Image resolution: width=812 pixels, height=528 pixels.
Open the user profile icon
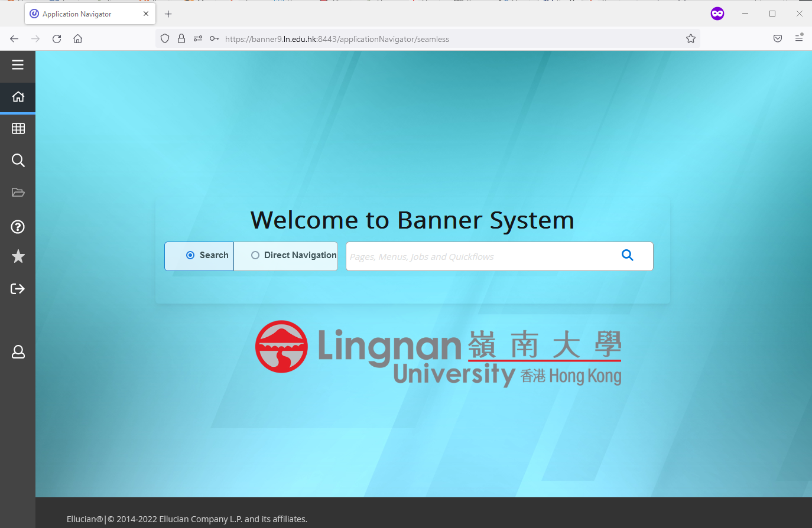18,352
